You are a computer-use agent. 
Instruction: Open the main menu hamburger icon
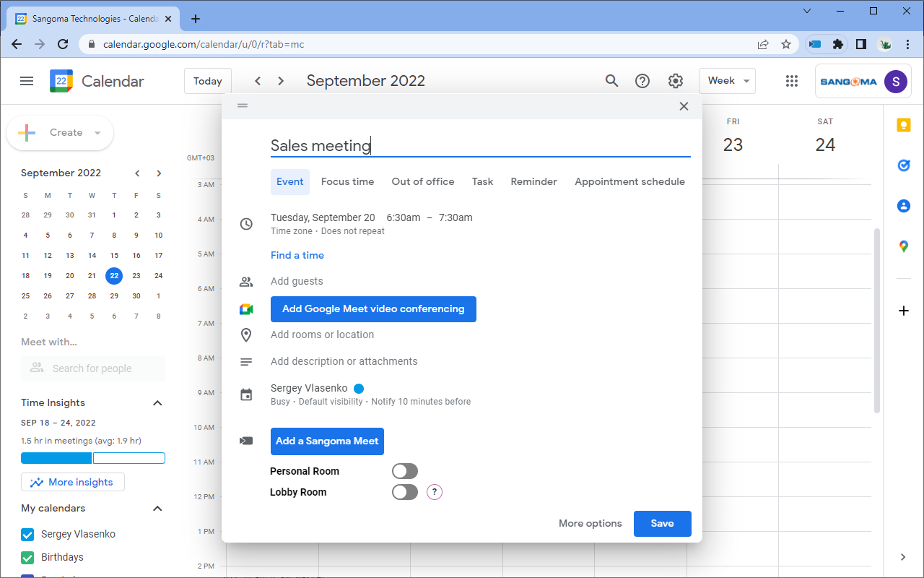[27, 81]
